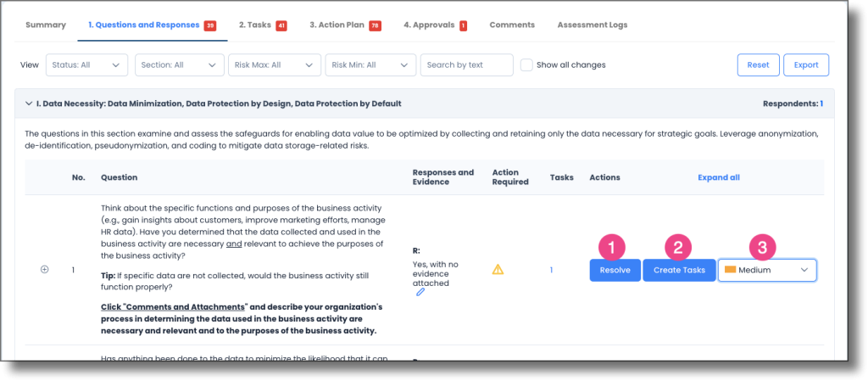Click the Search by text field
This screenshot has height=381, width=868.
467,64
